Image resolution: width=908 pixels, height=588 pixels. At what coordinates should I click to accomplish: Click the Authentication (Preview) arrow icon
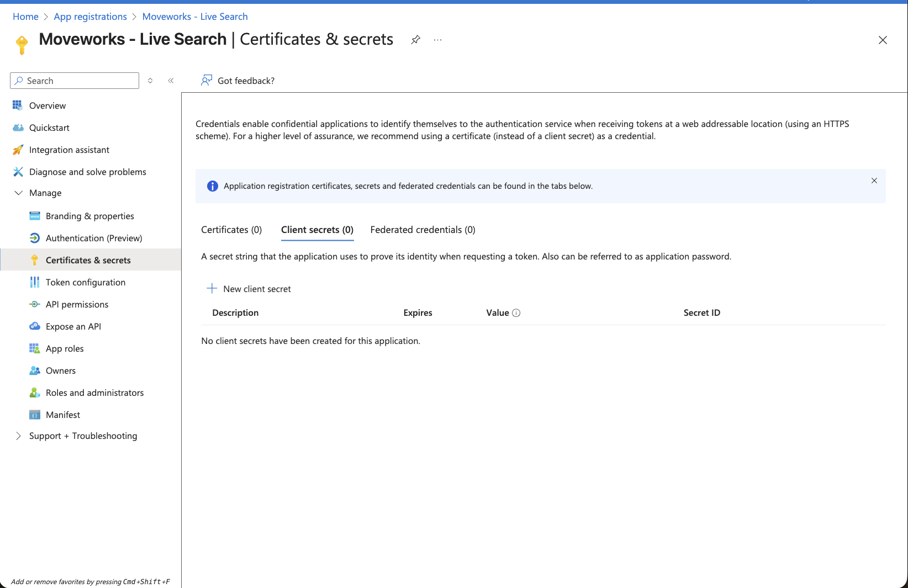point(34,238)
